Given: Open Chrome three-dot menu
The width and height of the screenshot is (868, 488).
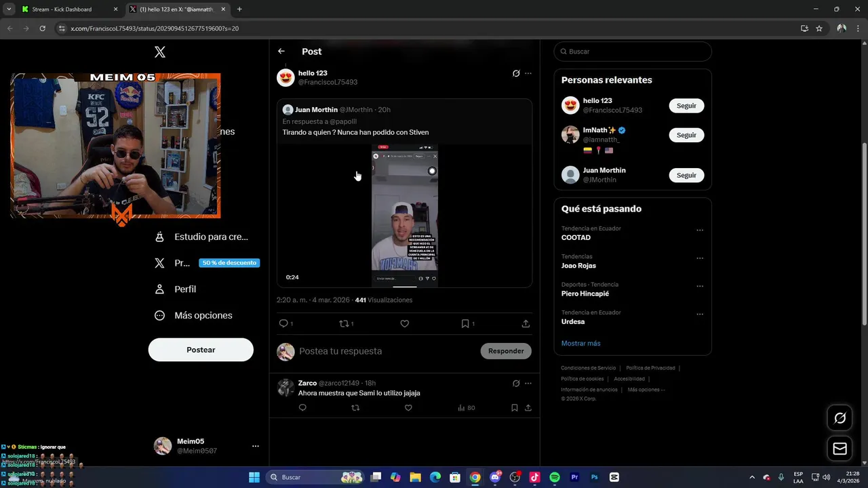Looking at the screenshot, I should click(858, 28).
